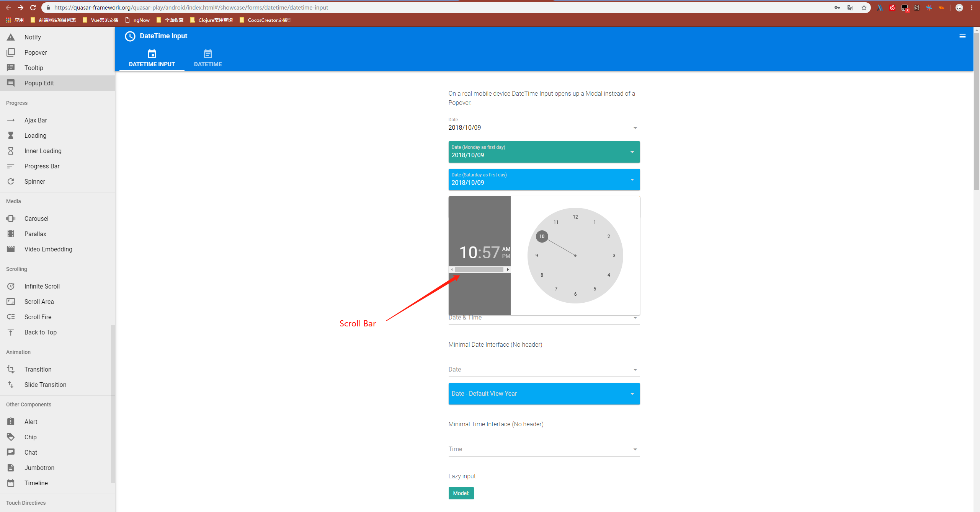Click the Chip tag icon
This screenshot has height=512, width=980.
pyautogui.click(x=11, y=437)
